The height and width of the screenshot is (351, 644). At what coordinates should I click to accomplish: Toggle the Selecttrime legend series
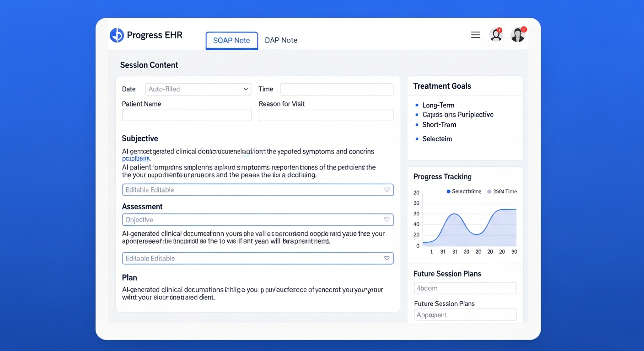coord(464,191)
